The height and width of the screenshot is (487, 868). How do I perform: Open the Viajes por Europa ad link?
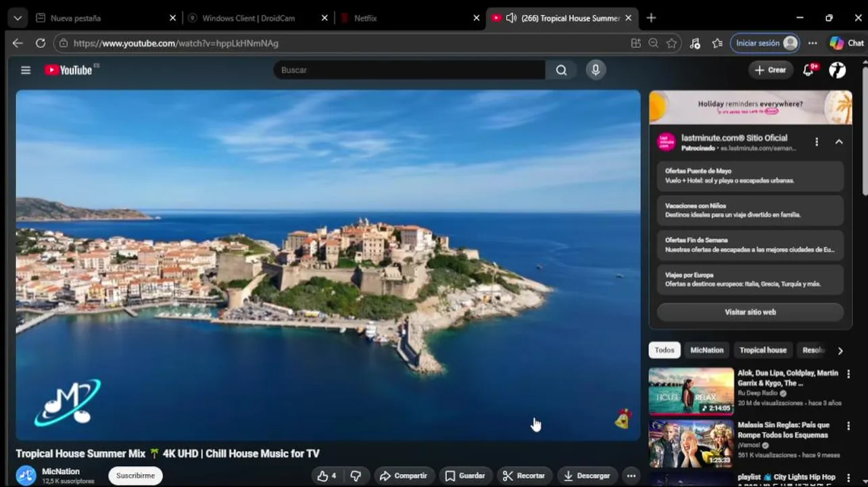(750, 279)
